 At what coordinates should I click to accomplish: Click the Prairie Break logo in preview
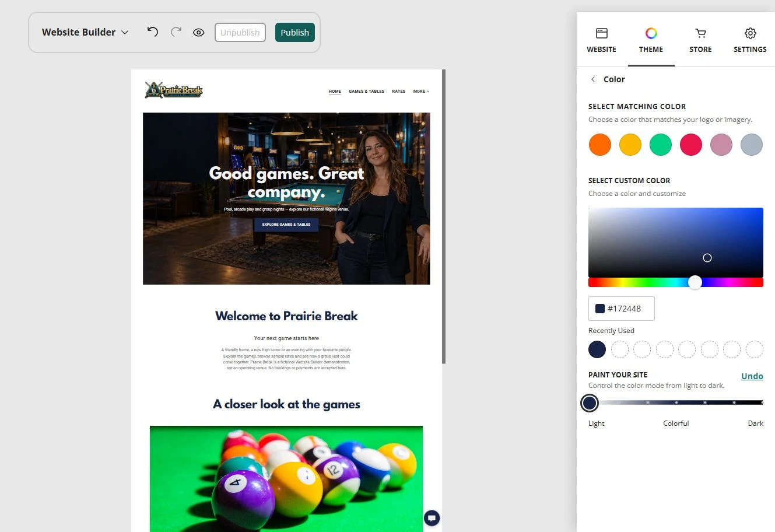174,90
